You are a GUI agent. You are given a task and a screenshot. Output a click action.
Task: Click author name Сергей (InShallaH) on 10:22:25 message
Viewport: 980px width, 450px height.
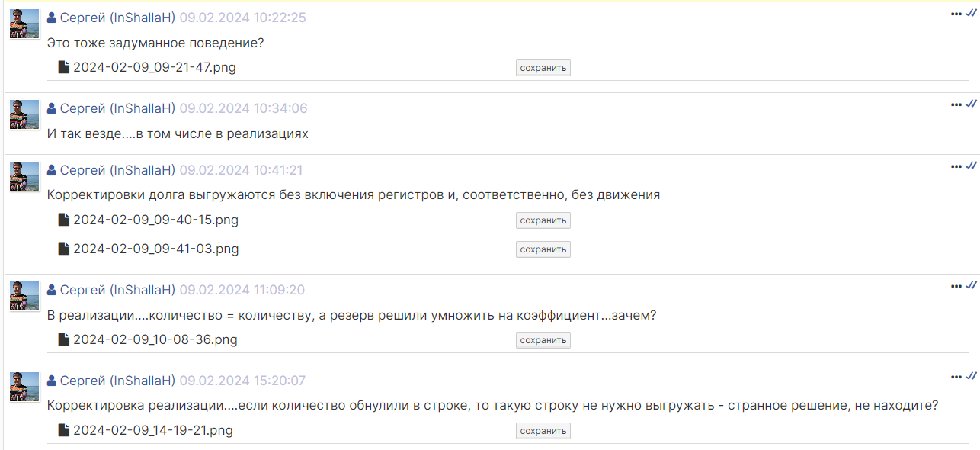pyautogui.click(x=118, y=18)
